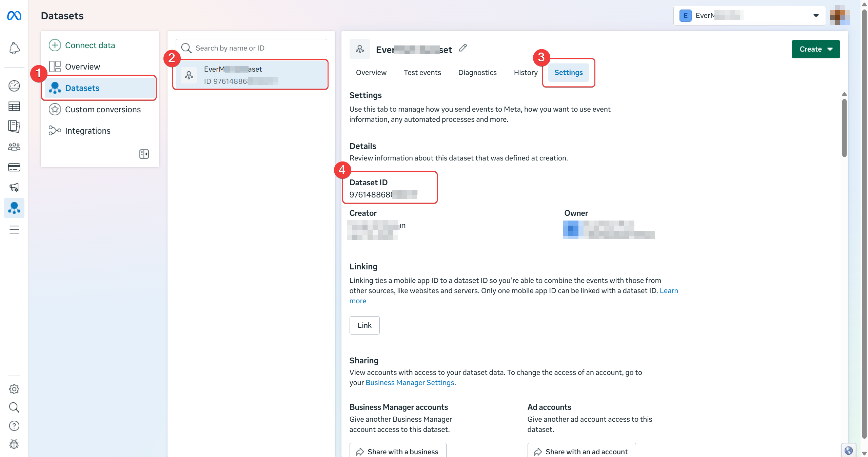Image resolution: width=868 pixels, height=457 pixels.
Task: Click the pencil to rename dataset
Action: click(x=463, y=48)
